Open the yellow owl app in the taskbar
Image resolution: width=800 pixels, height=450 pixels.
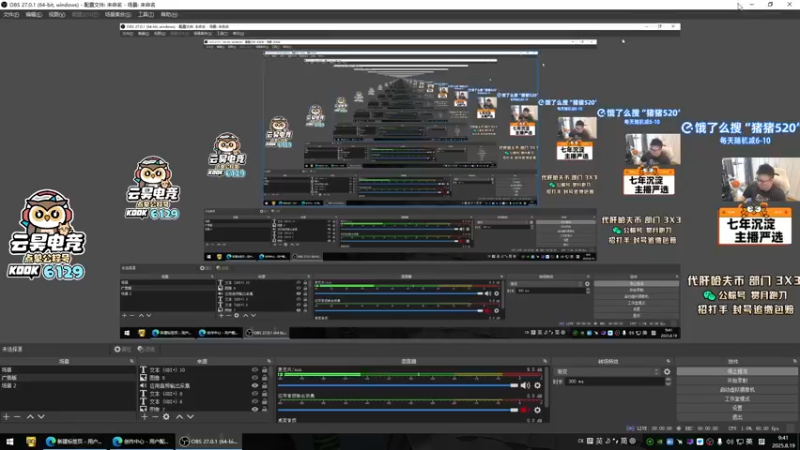pyautogui.click(x=31, y=441)
